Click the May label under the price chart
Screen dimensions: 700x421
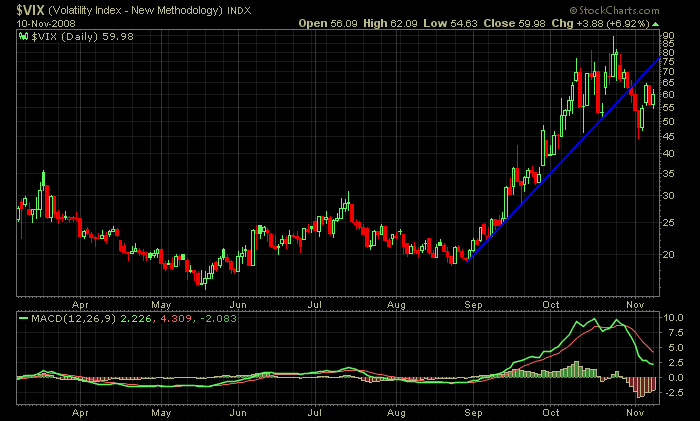pos(161,305)
